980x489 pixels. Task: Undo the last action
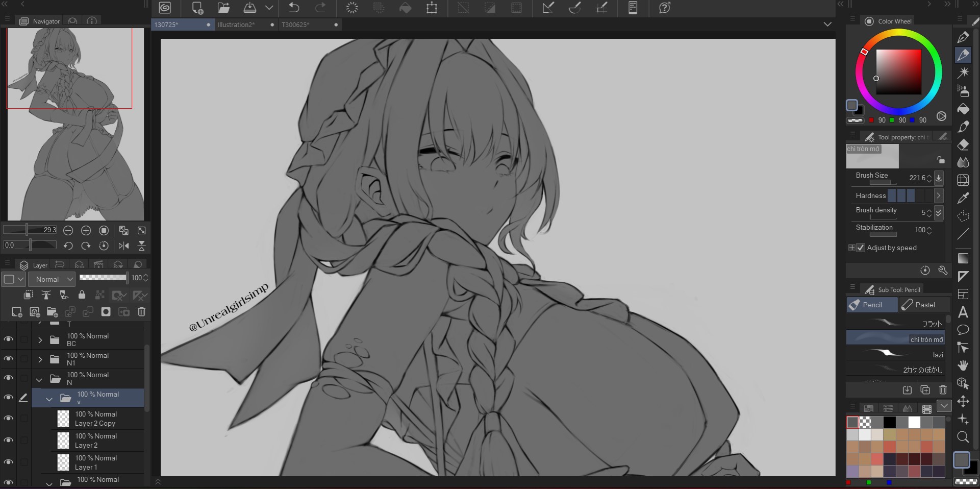(x=294, y=8)
